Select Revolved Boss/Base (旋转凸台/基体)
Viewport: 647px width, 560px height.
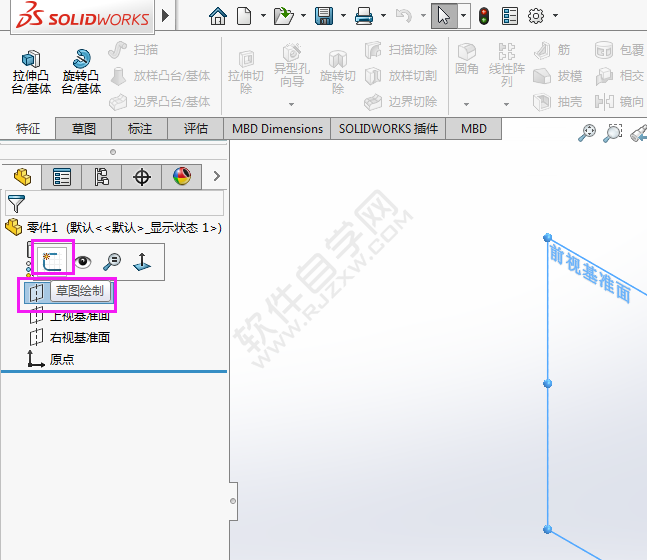(81, 71)
